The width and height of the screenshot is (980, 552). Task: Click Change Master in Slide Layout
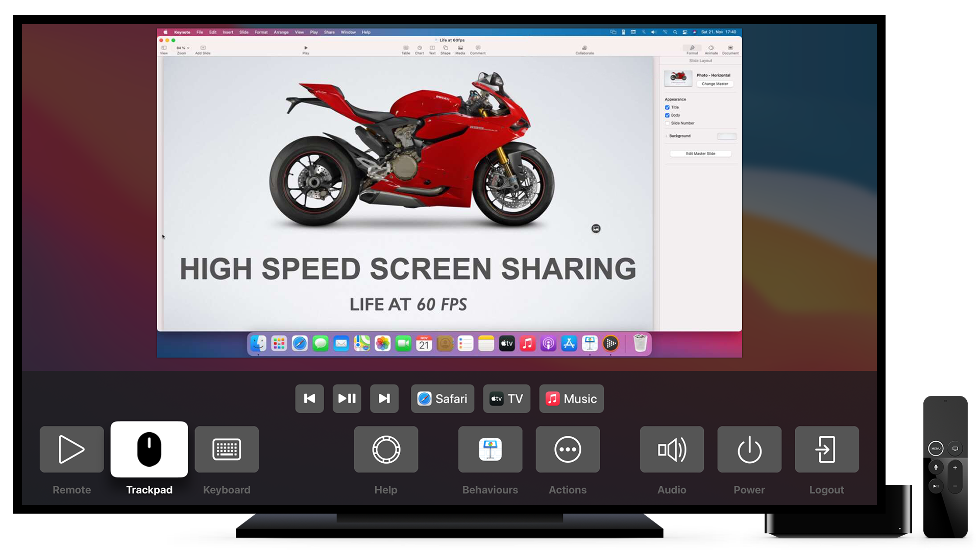(x=715, y=84)
